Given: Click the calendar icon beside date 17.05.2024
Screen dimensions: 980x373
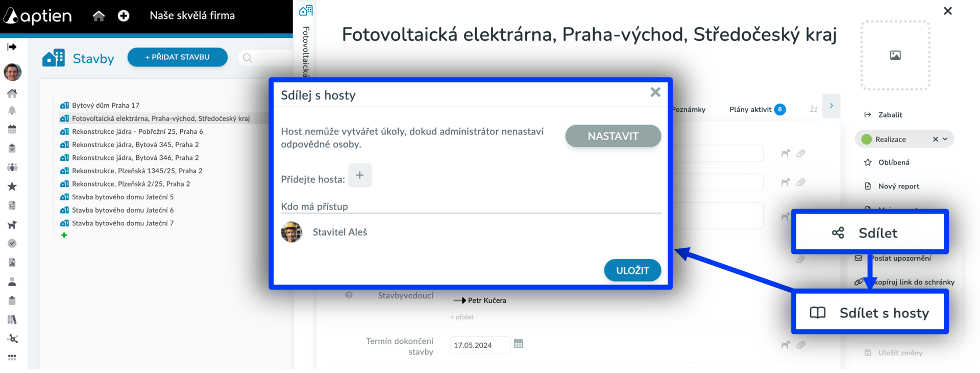Looking at the screenshot, I should pos(518,344).
